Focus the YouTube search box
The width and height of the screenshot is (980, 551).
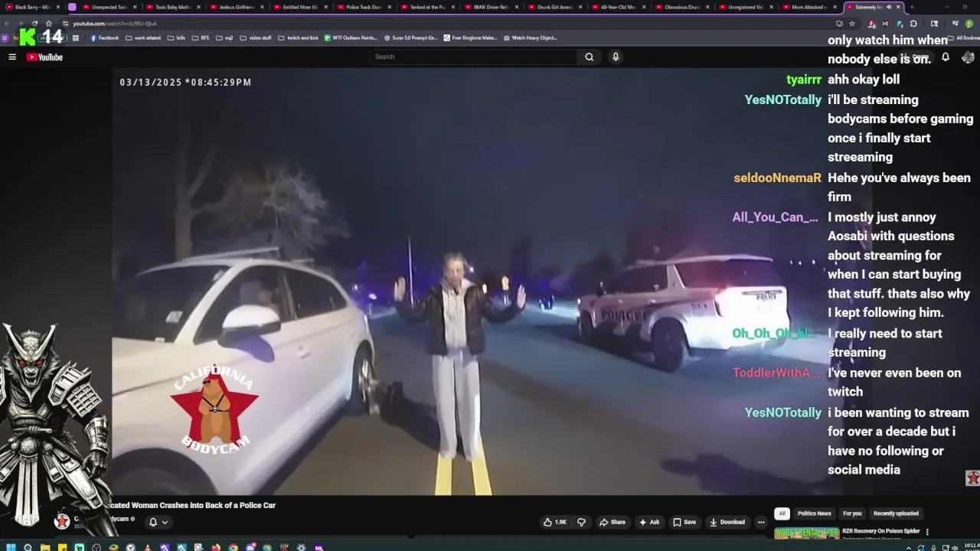[x=473, y=57]
